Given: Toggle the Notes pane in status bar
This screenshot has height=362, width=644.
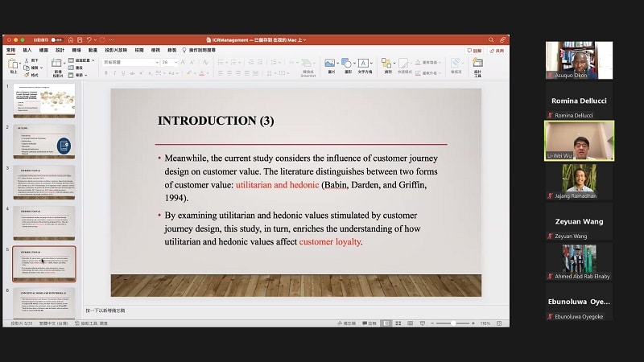Looking at the screenshot, I should 348,323.
